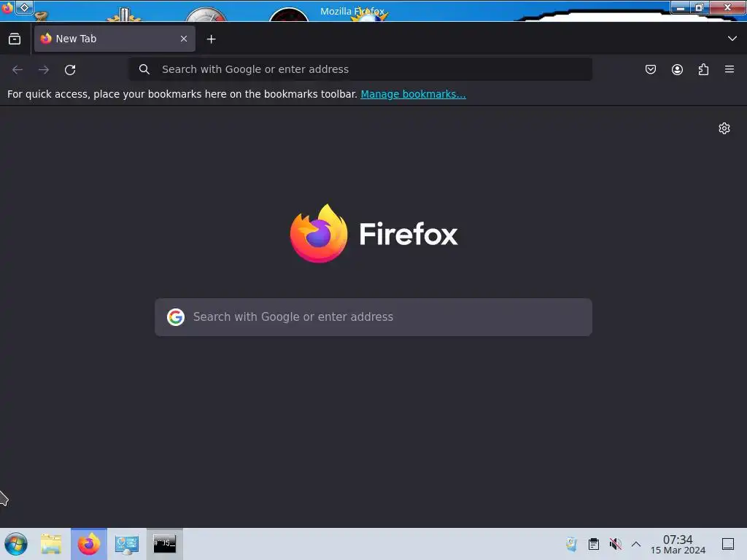747x560 pixels.
Task: Open the clipboard tray icon
Action: tap(594, 544)
